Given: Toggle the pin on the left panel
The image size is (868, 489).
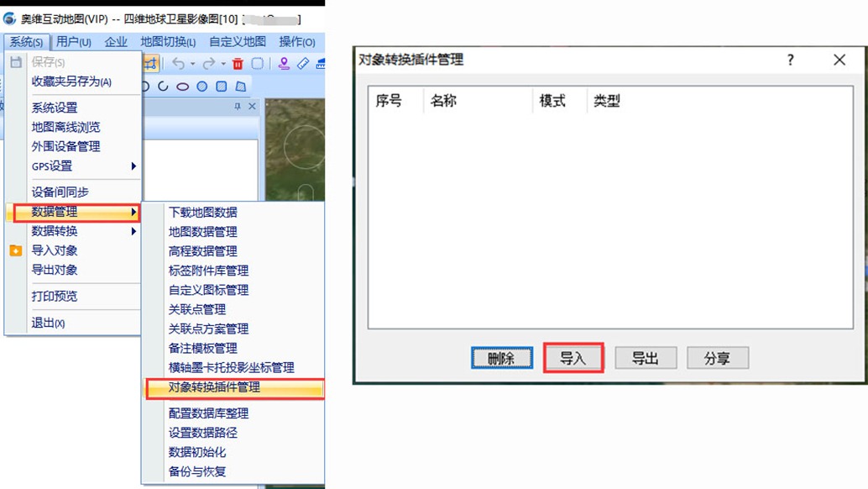Looking at the screenshot, I should pyautogui.click(x=238, y=107).
